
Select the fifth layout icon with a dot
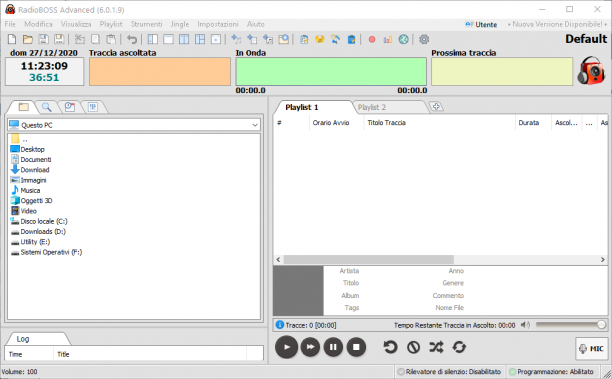point(216,39)
